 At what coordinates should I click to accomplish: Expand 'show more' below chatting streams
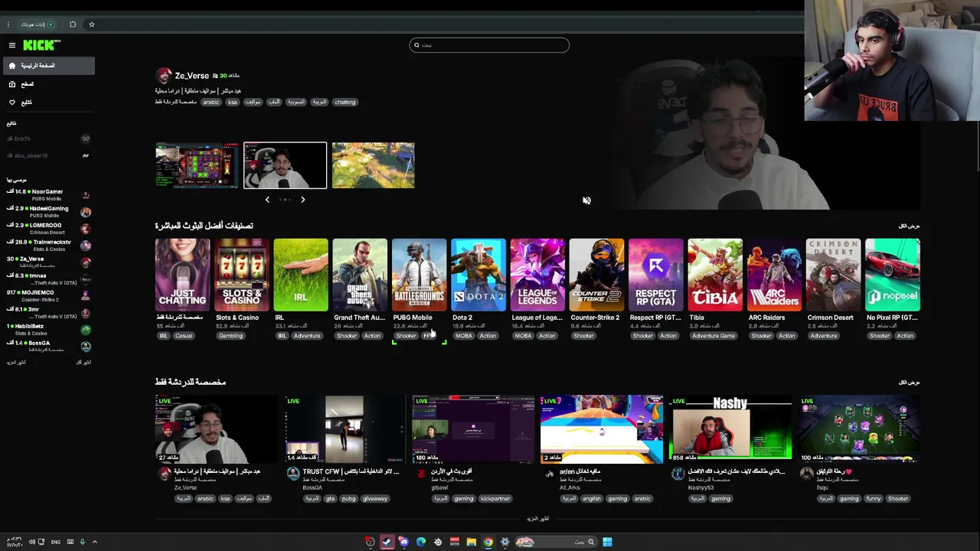tap(537, 519)
